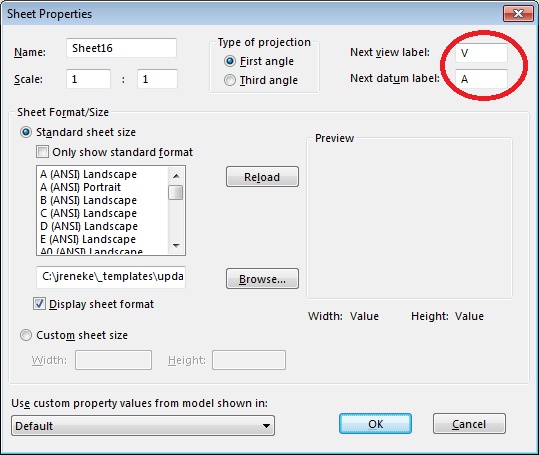Uncheck Display sheet format checkbox
This screenshot has width=539, height=455.
click(39, 304)
